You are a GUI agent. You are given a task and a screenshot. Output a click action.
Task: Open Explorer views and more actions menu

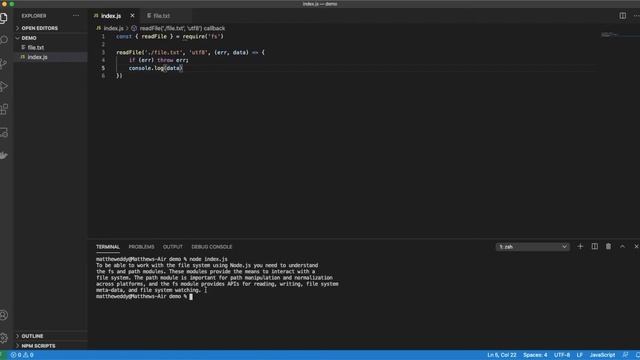76,16
